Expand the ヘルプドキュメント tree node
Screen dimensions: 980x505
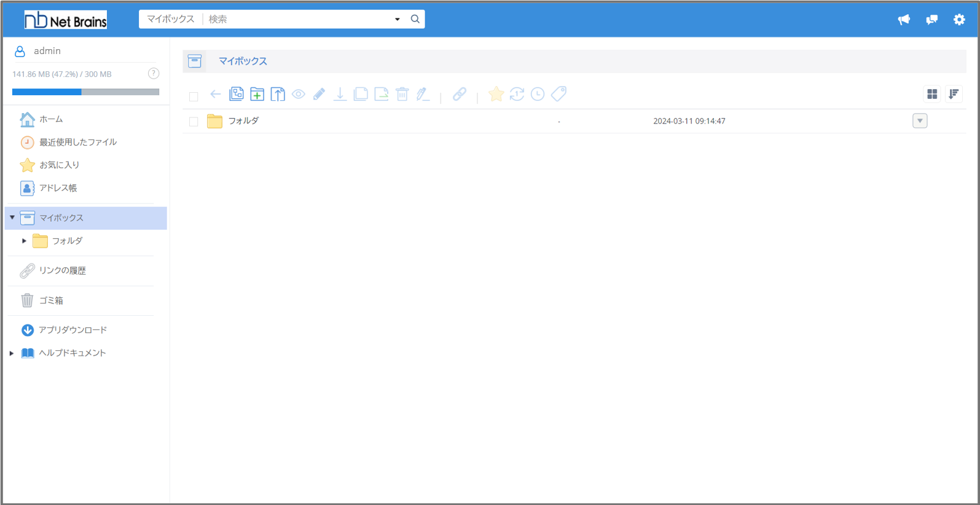pos(11,353)
